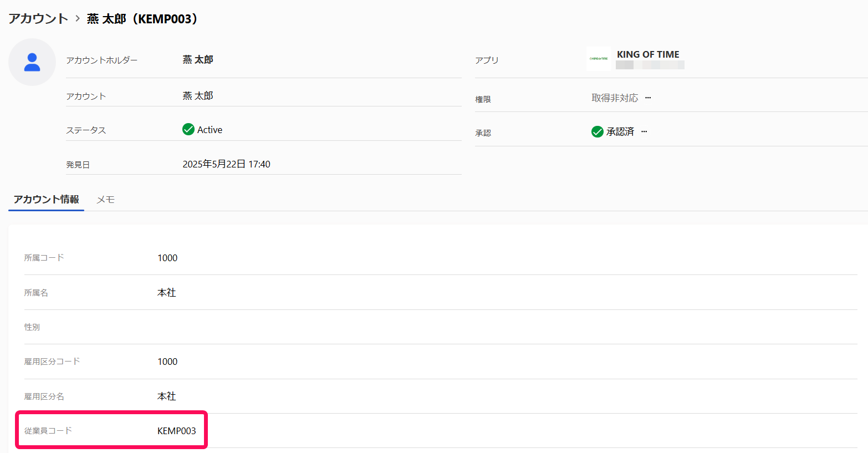Click the アプリ label
Viewport: 868px width, 453px height.
pyautogui.click(x=487, y=60)
